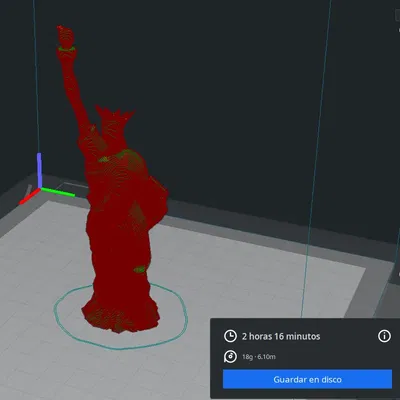This screenshot has height=400, width=400.
Task: Select the '18g · 6.10m' material usage text
Action: [x=259, y=357]
